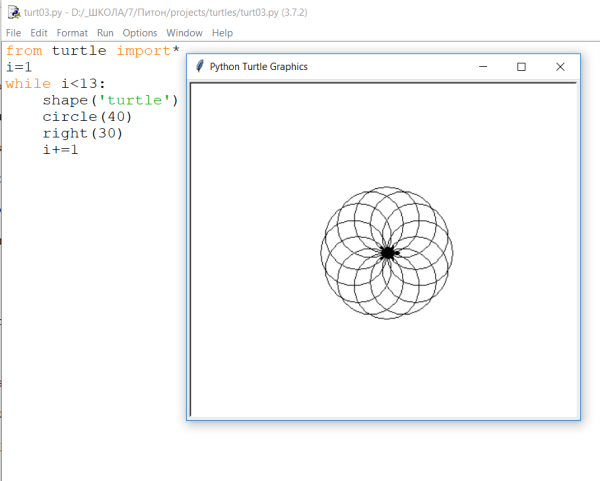Open the Options menu
This screenshot has width=600, height=481.
[140, 33]
